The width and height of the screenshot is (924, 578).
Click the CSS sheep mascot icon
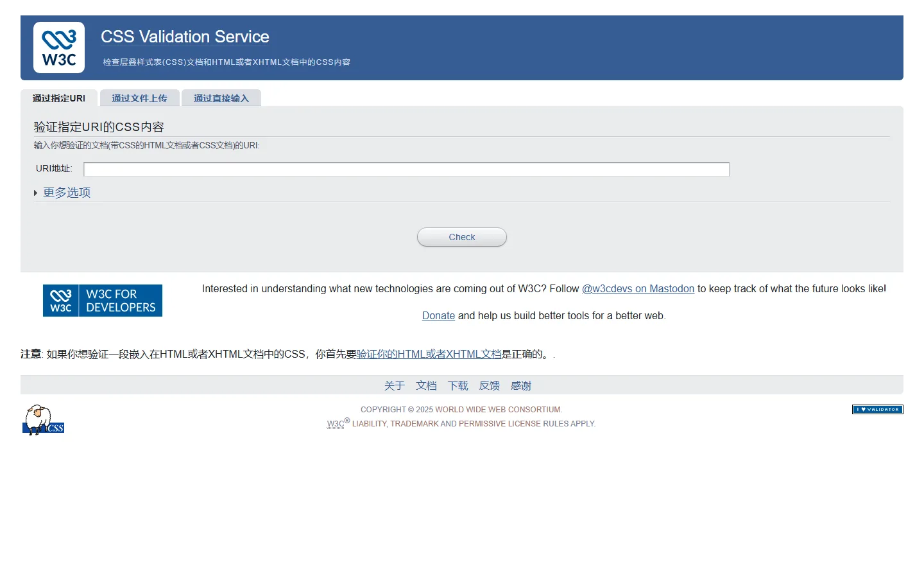pyautogui.click(x=44, y=420)
